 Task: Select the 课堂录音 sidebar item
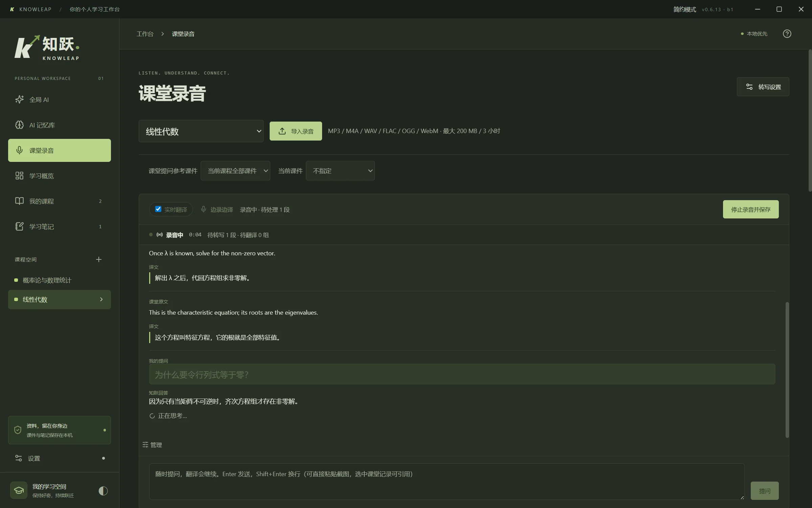[59, 150]
